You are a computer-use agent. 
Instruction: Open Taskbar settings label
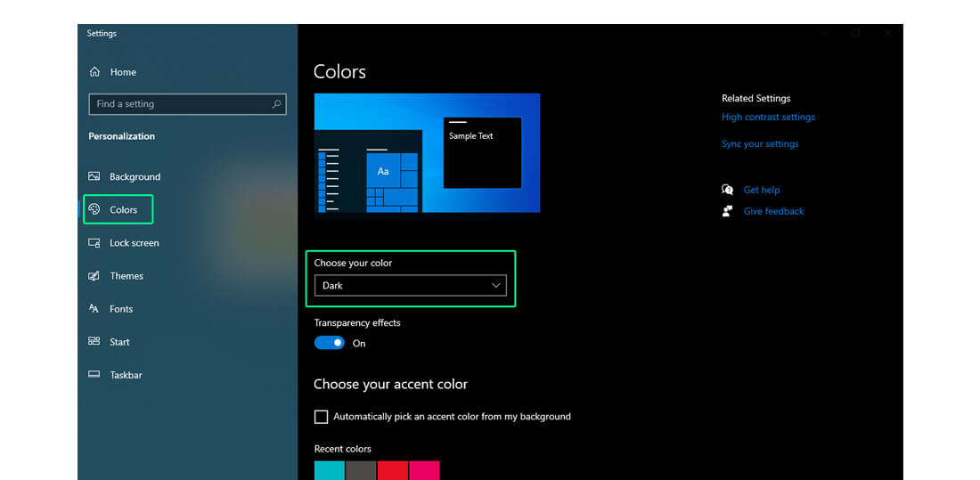(x=127, y=375)
